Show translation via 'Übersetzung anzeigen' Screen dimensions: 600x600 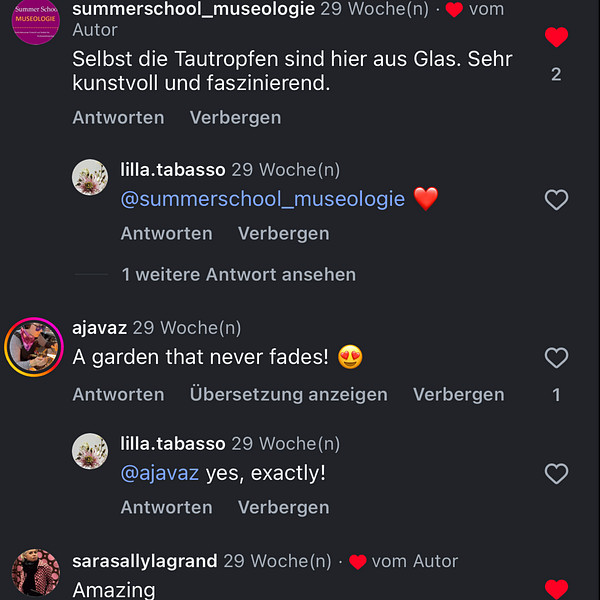(288, 394)
